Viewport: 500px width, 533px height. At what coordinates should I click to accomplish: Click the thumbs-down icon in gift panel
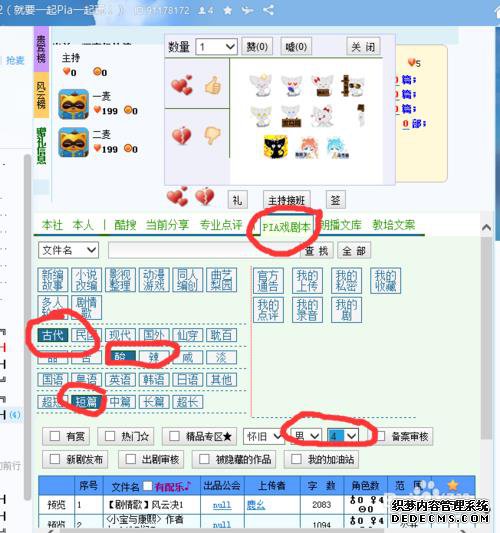213,135
